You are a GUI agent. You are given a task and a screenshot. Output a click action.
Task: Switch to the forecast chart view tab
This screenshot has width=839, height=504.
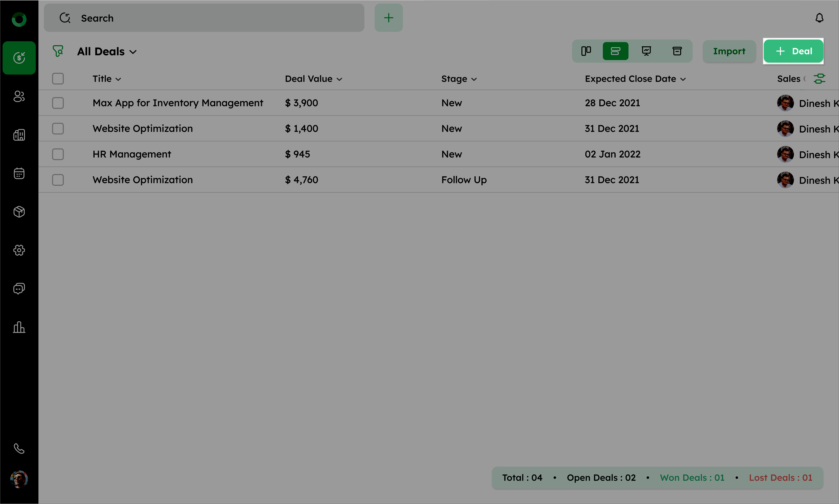pos(646,51)
